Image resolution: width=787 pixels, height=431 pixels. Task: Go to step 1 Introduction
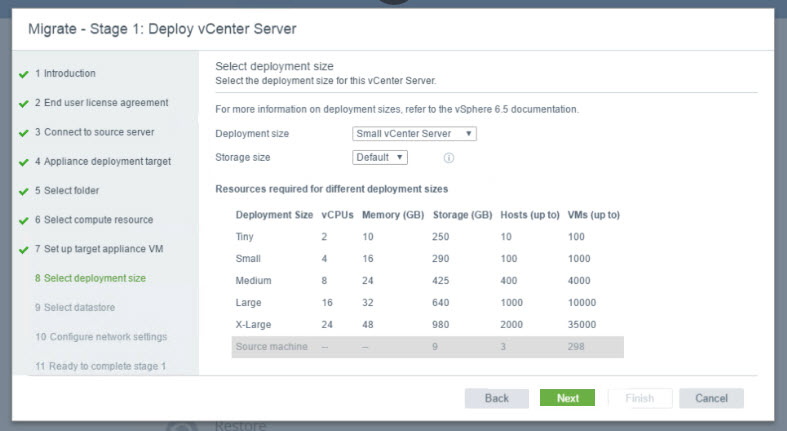tap(65, 73)
